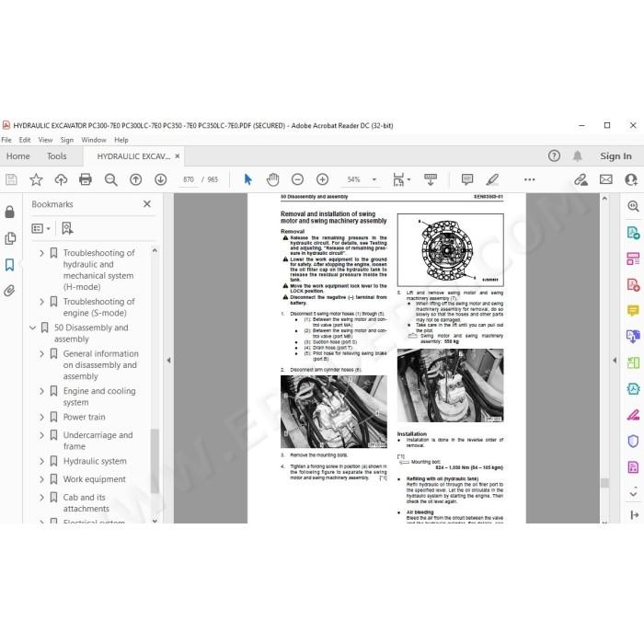Open the File menu
This screenshot has height=644, width=644.
(6, 140)
